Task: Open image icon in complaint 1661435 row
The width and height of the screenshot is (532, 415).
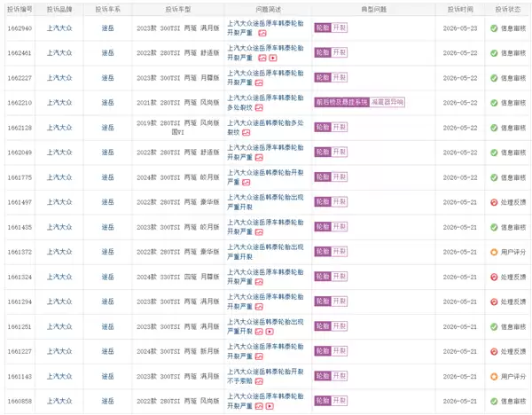Action: pyautogui.click(x=259, y=232)
